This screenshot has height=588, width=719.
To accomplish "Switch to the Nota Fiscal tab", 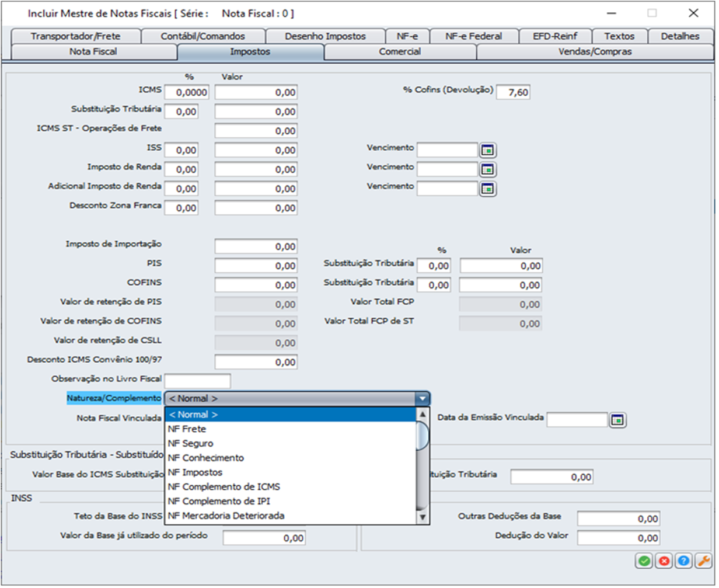I will click(93, 51).
